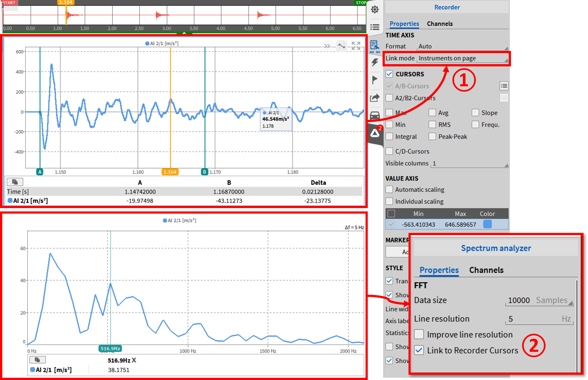Enable the A2/B2-Cursors checkbox
Screen dimensions: 588x380
[x=389, y=98]
